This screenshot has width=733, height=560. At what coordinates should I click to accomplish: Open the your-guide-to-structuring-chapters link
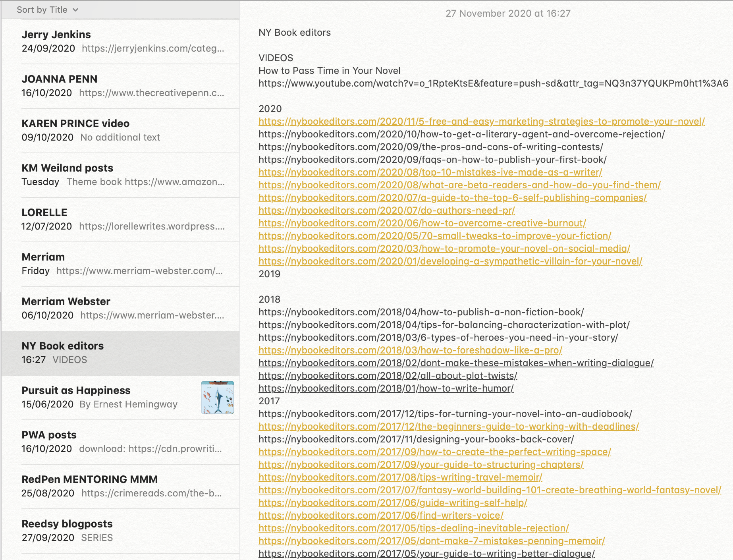tap(421, 465)
